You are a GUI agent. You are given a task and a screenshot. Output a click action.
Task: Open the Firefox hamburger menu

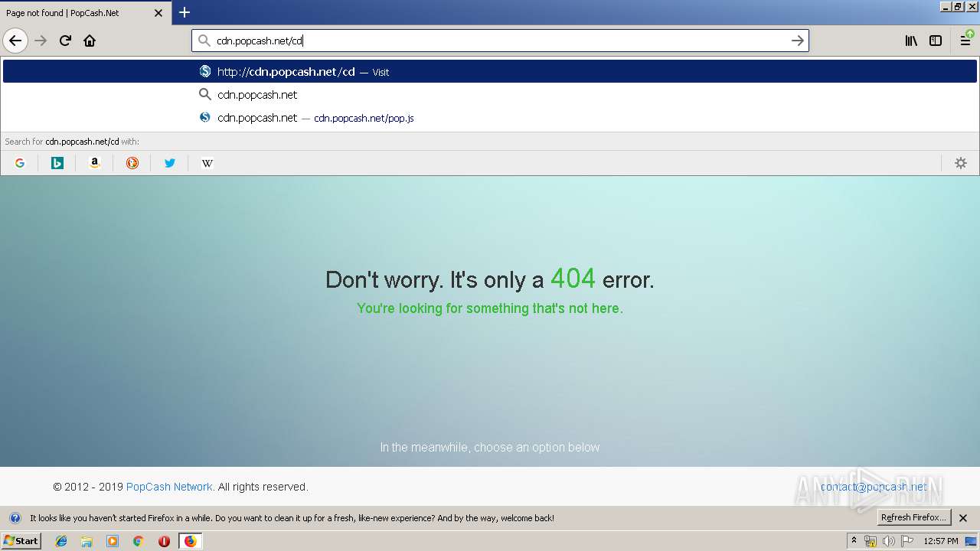(966, 41)
